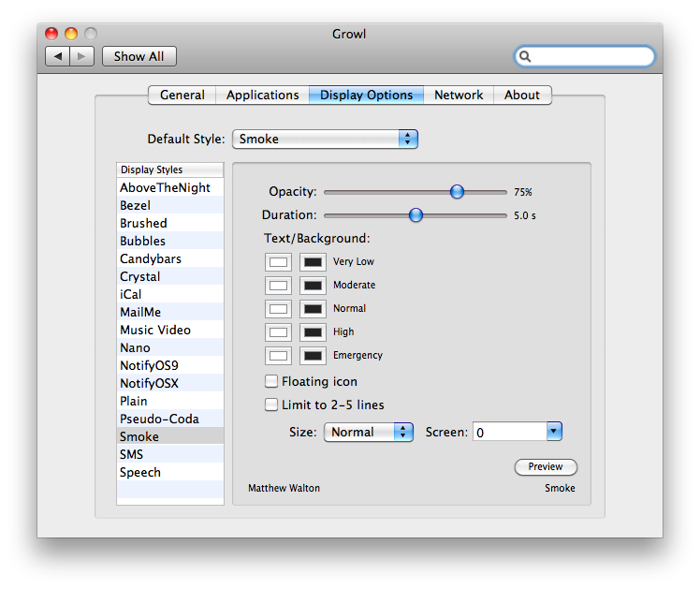Go to the Applications tab
This screenshot has height=589, width=700.
[x=263, y=95]
